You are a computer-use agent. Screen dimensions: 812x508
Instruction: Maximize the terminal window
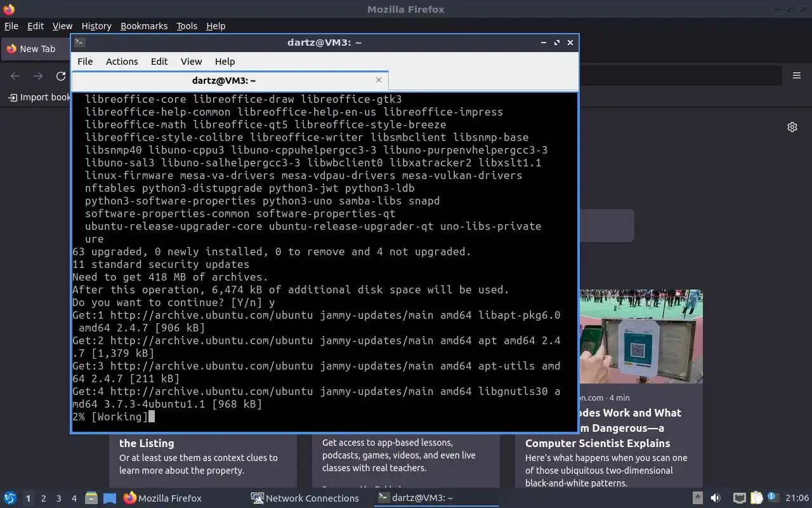point(557,43)
